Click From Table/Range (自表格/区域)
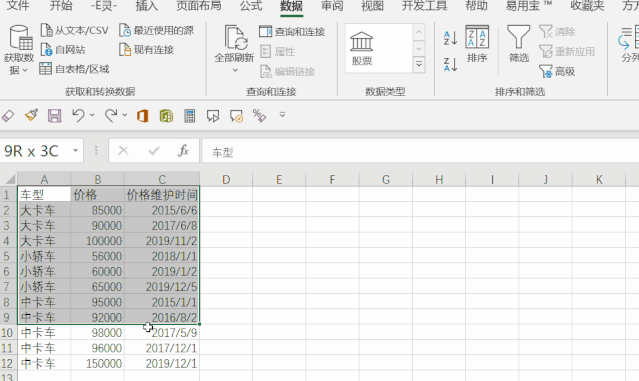The image size is (639, 381). (74, 69)
